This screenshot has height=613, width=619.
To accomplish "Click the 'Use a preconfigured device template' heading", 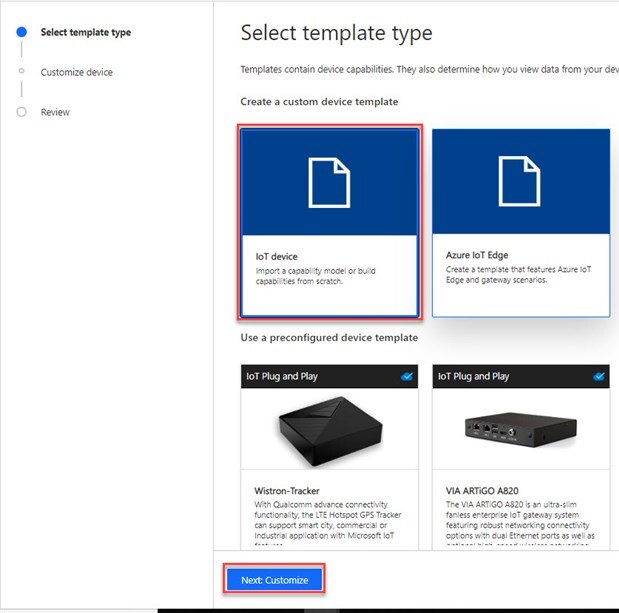I will click(329, 338).
